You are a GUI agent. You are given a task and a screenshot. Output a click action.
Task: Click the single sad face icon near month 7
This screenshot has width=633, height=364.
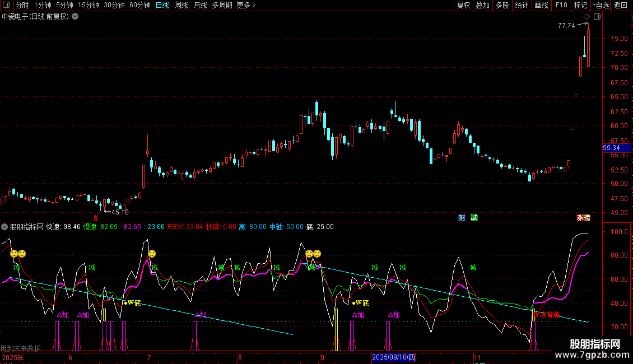tap(152, 254)
